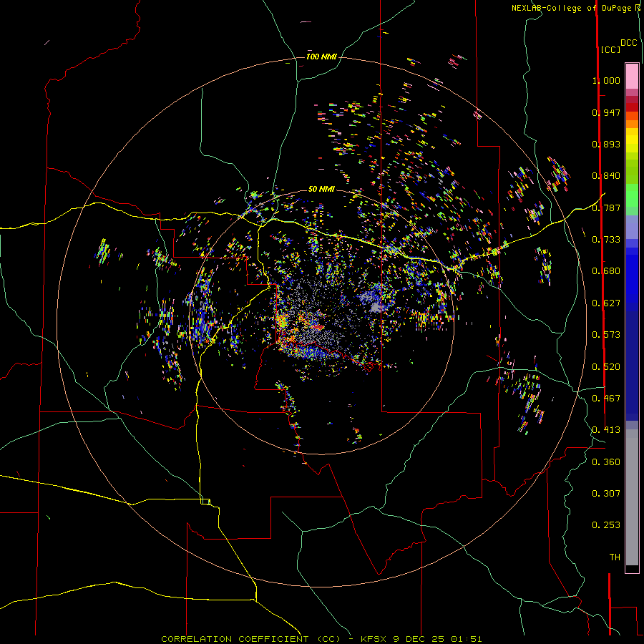Image resolution: width=644 pixels, height=644 pixels.
Task: Pick the pink segment of color scale
Action: coord(632,77)
